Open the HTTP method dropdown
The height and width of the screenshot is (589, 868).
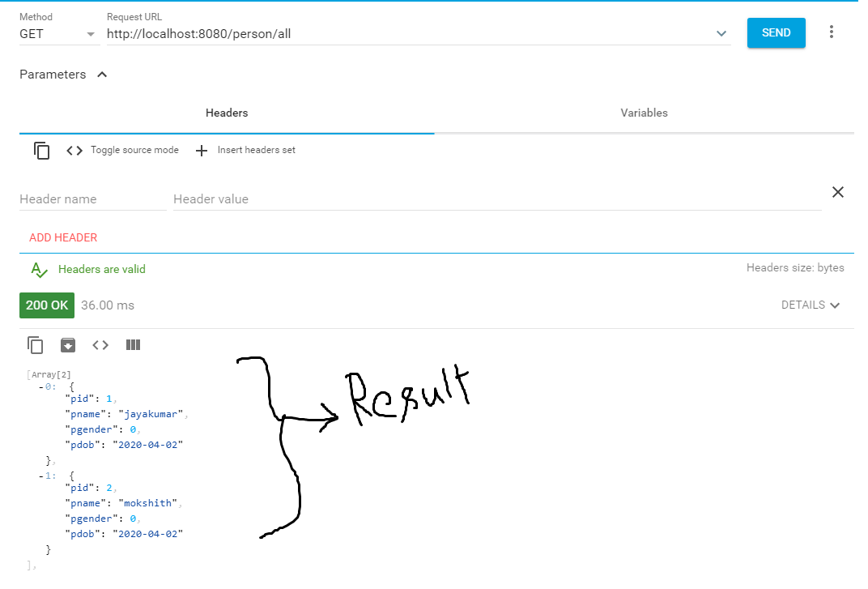pyautogui.click(x=89, y=34)
